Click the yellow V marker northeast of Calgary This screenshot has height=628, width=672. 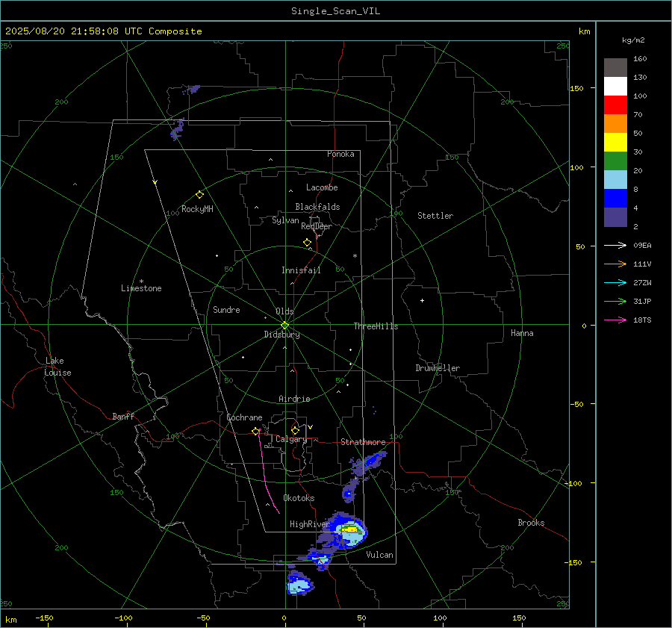(x=311, y=427)
